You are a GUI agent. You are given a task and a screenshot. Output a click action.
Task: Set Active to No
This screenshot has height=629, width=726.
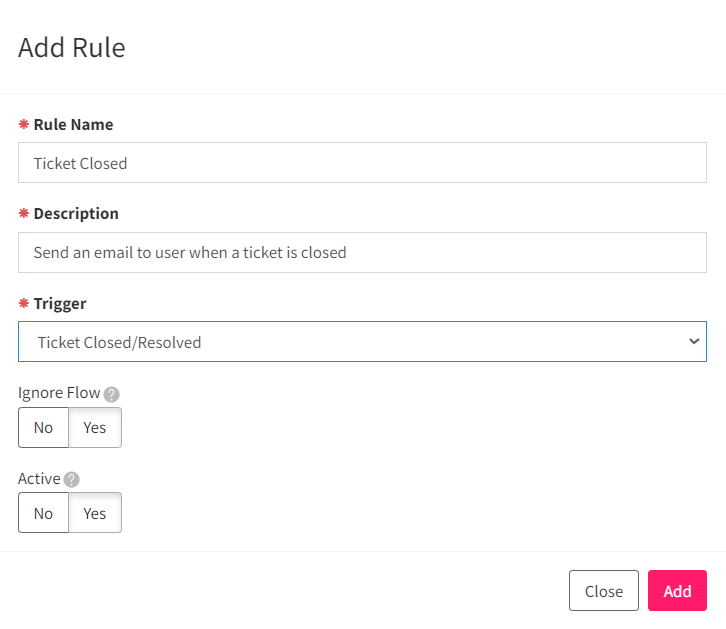[x=44, y=513]
